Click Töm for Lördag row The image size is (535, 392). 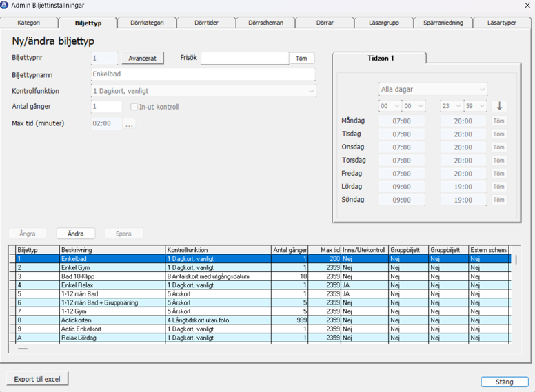[x=499, y=187]
